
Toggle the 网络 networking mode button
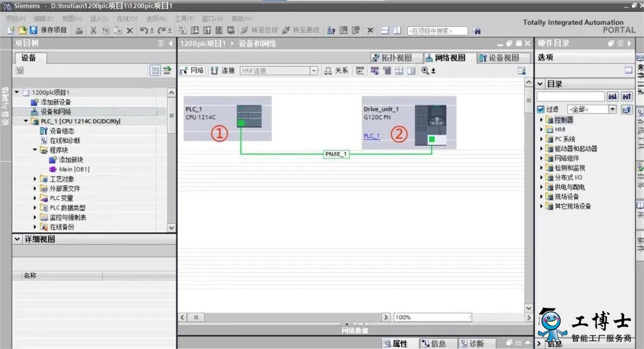tap(192, 70)
